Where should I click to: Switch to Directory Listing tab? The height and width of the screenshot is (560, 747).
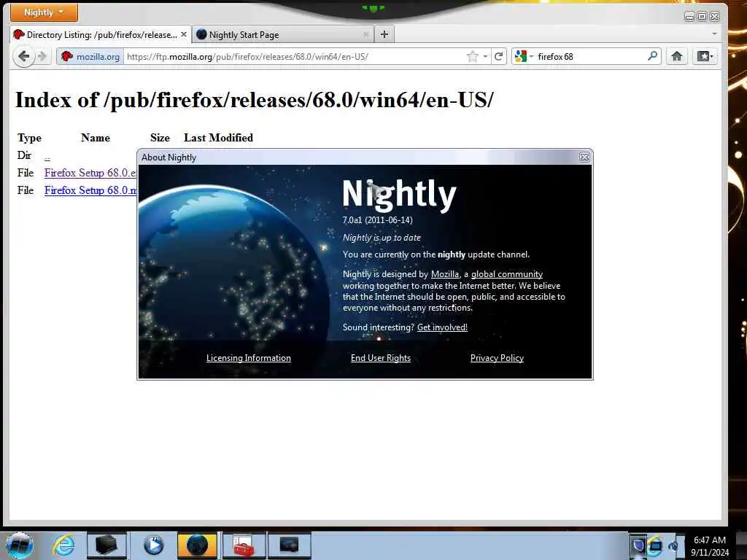click(x=101, y=35)
